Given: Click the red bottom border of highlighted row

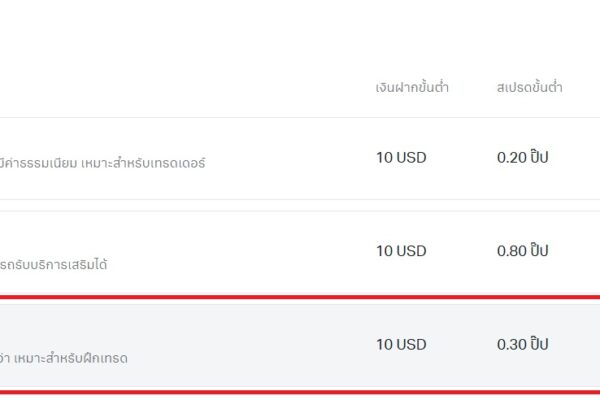Looking at the screenshot, I should (x=300, y=393).
